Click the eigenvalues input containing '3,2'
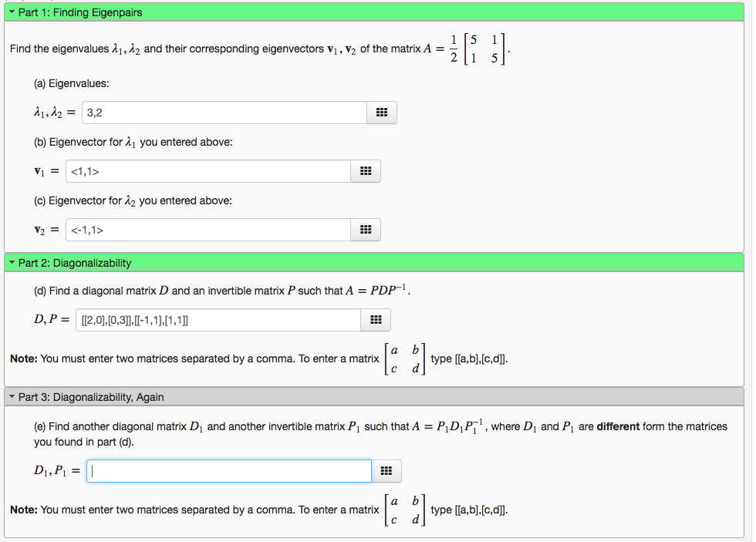756x542 pixels. (x=224, y=113)
